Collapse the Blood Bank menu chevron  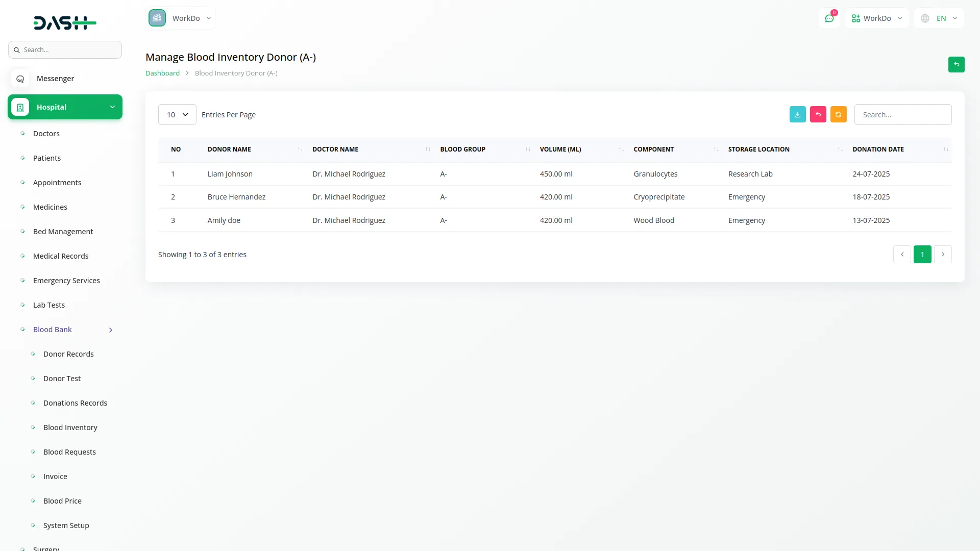(x=111, y=330)
